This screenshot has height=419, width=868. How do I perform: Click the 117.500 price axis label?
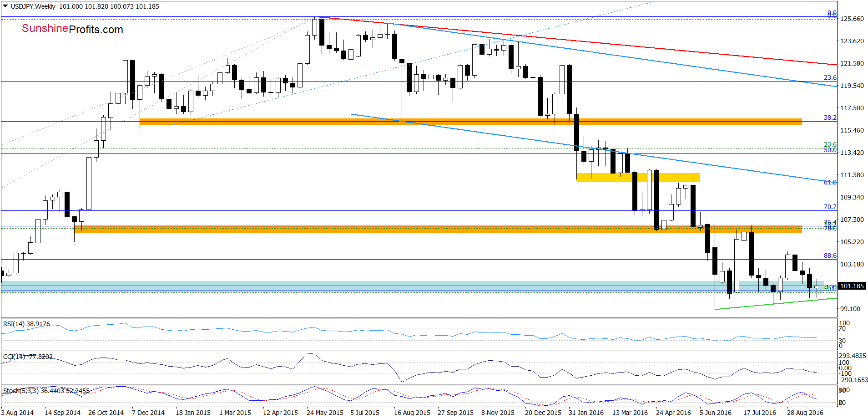[852, 108]
